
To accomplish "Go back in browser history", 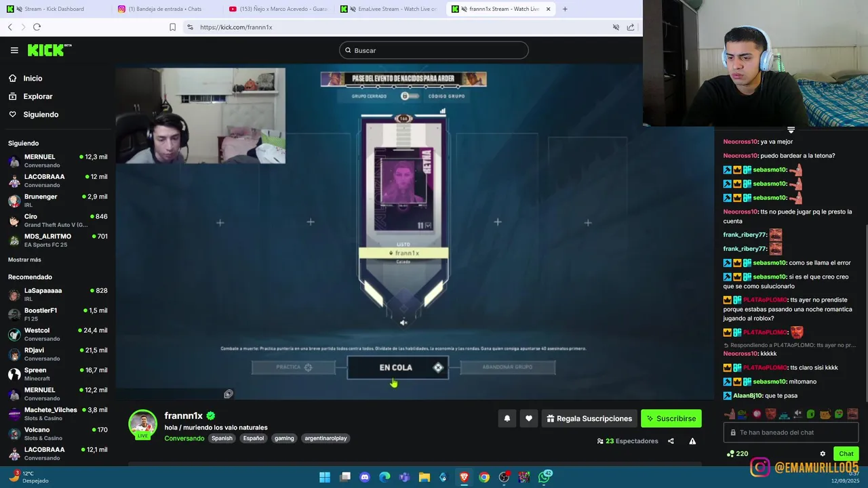I will 10,27.
